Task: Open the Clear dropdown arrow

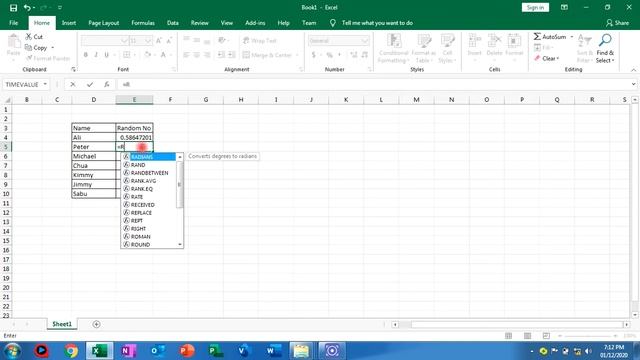Action: pos(558,58)
